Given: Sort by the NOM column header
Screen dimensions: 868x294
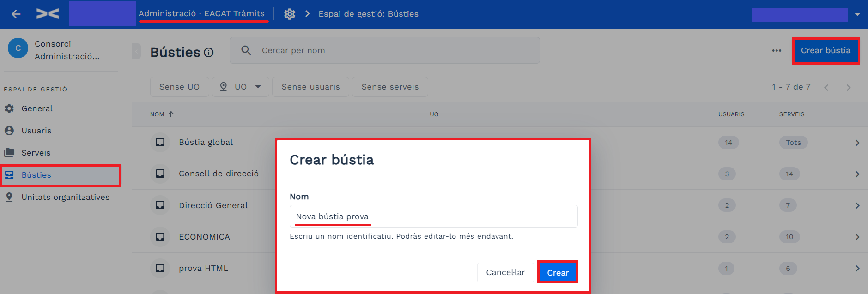Looking at the screenshot, I should pyautogui.click(x=162, y=114).
